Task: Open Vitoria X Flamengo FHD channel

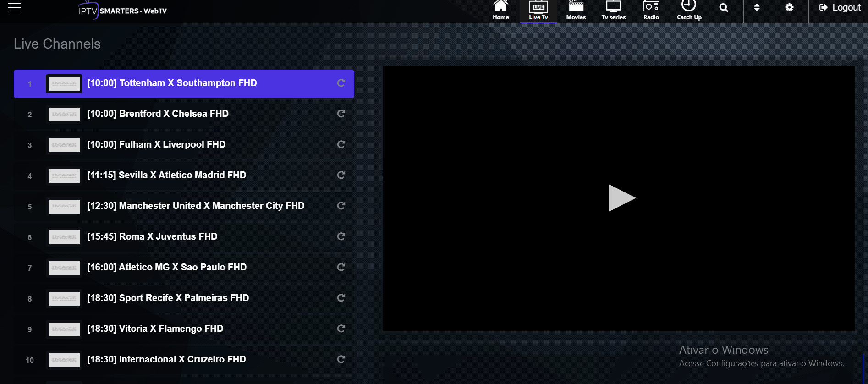Action: point(155,329)
